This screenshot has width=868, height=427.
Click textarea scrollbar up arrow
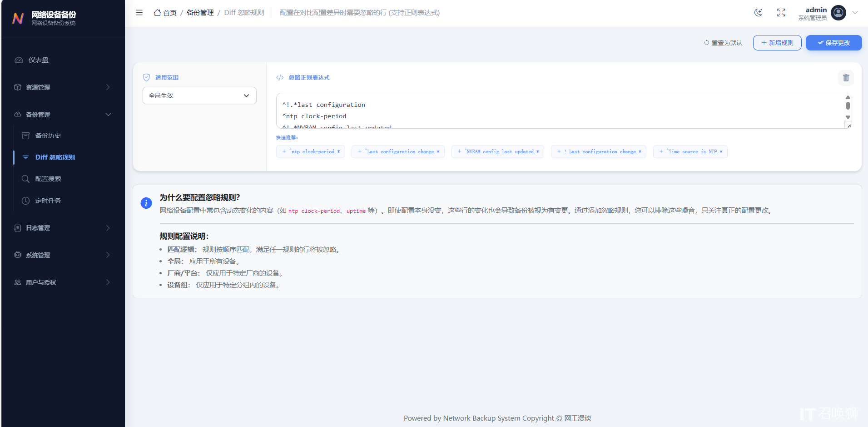tap(848, 97)
